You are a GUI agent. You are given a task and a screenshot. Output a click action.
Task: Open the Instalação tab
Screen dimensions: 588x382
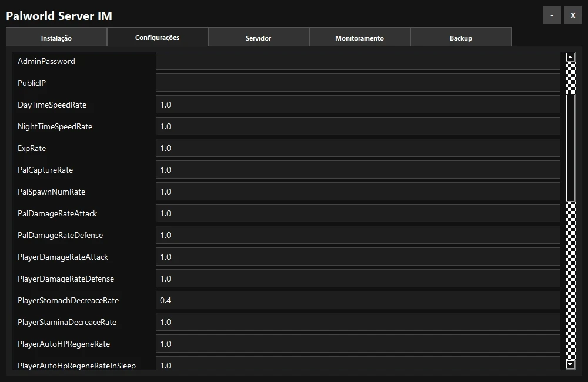coord(56,38)
